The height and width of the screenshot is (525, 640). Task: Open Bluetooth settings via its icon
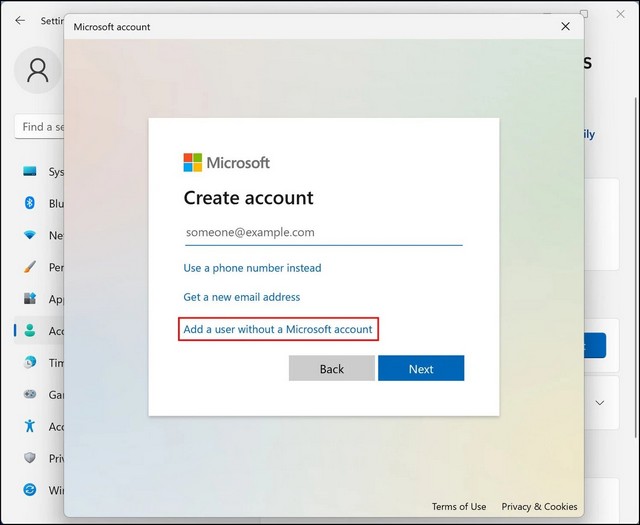point(30,203)
